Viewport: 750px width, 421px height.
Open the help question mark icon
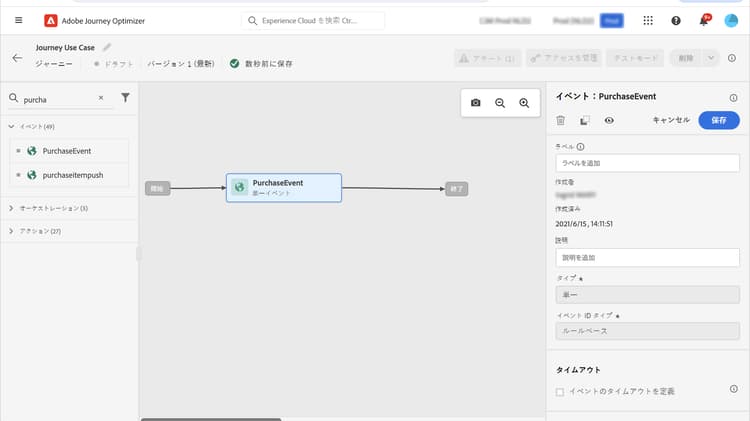click(x=676, y=21)
